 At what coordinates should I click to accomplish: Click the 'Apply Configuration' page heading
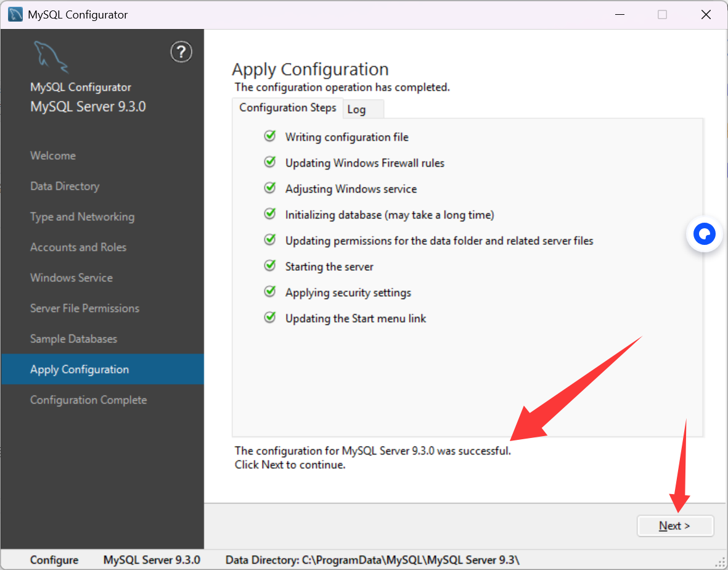[x=310, y=70]
